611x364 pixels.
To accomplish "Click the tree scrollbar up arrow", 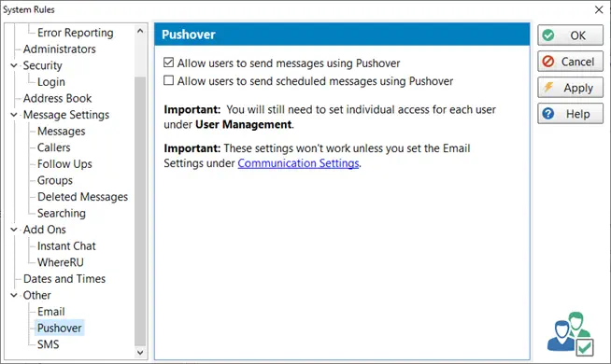I will pyautogui.click(x=140, y=31).
